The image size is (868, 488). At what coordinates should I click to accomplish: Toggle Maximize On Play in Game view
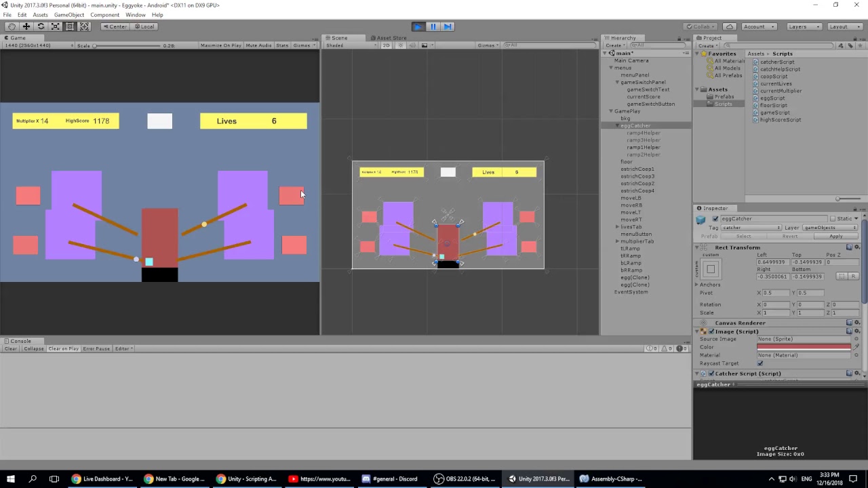[221, 45]
